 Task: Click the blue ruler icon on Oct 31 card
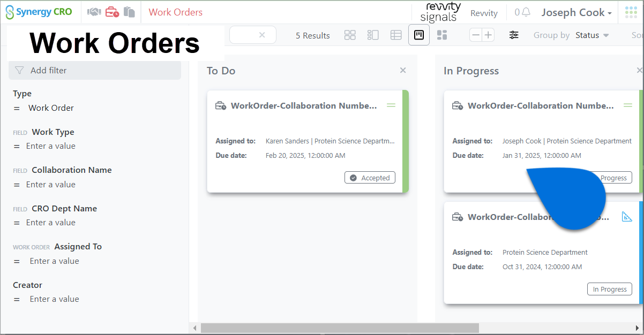click(x=627, y=217)
